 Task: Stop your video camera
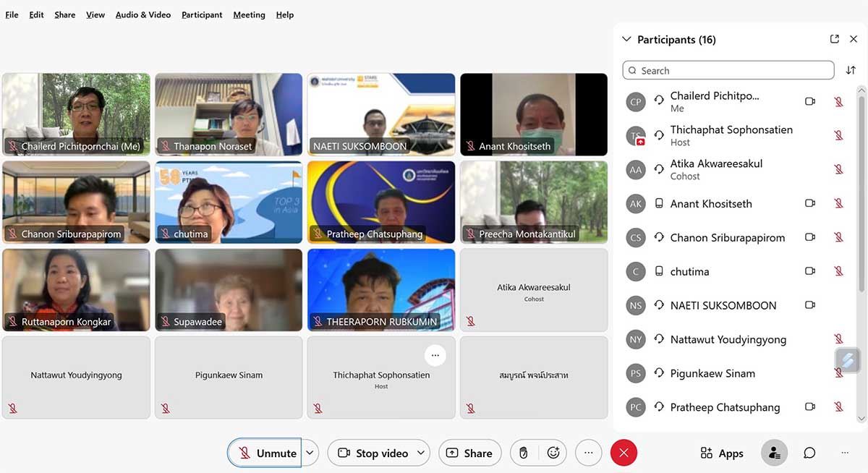372,453
